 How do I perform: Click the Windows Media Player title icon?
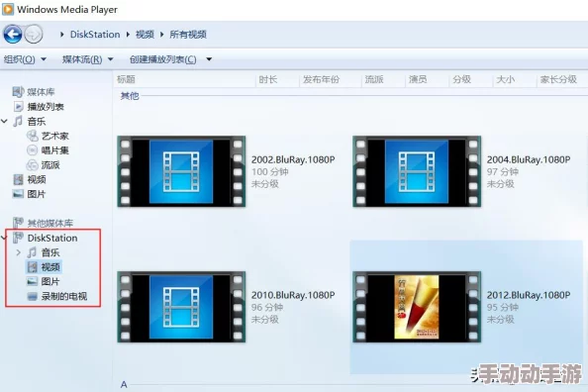(x=8, y=9)
